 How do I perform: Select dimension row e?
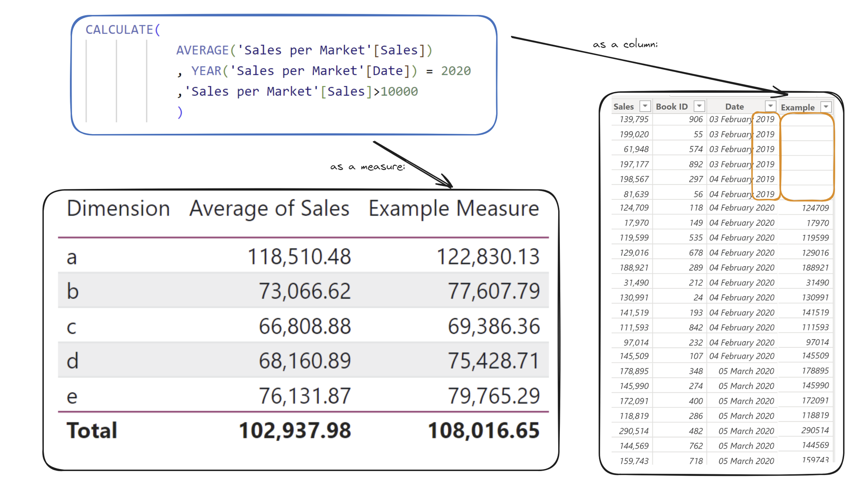pos(72,396)
